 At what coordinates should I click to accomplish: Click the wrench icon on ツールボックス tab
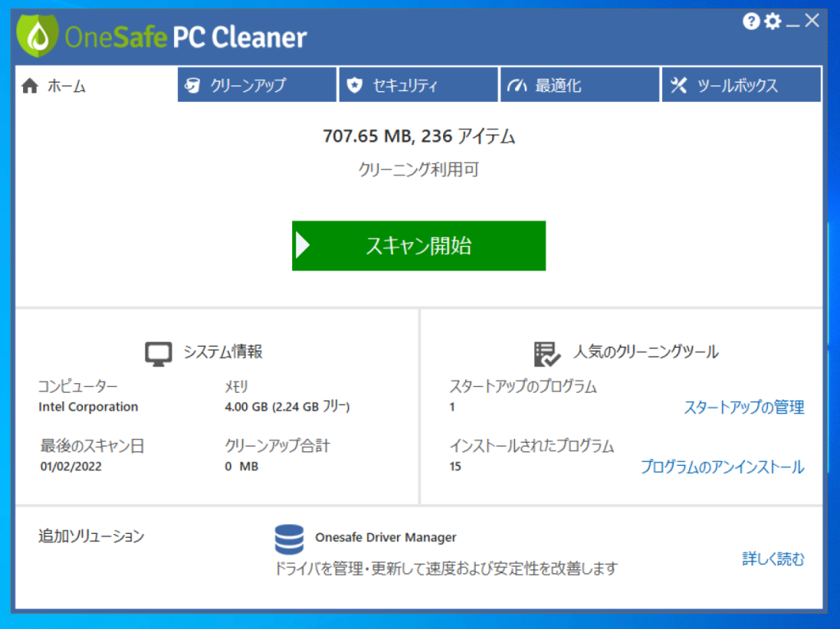(678, 85)
